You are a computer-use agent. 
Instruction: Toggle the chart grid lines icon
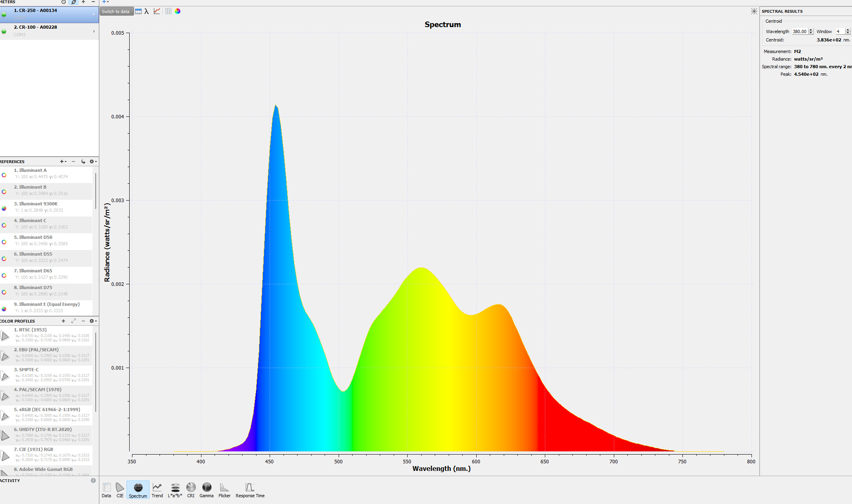tap(168, 11)
